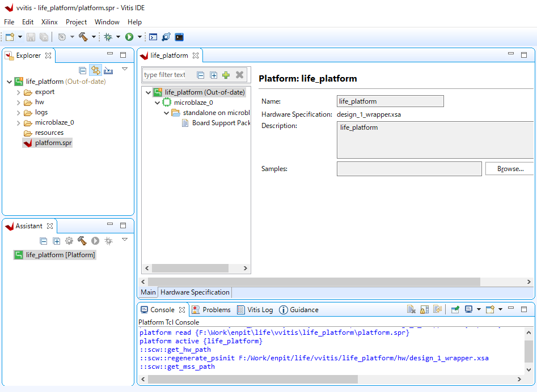Expand the logs folder in Explorer
This screenshot has width=537, height=392.
19,113
